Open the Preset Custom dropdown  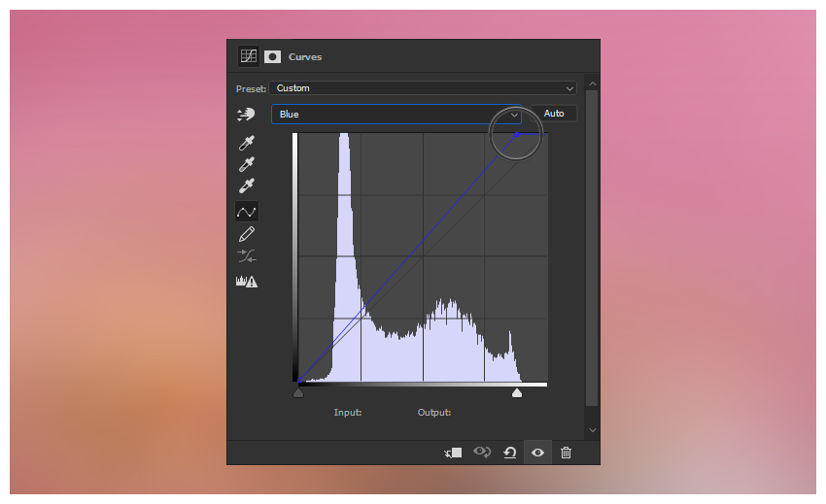(423, 88)
